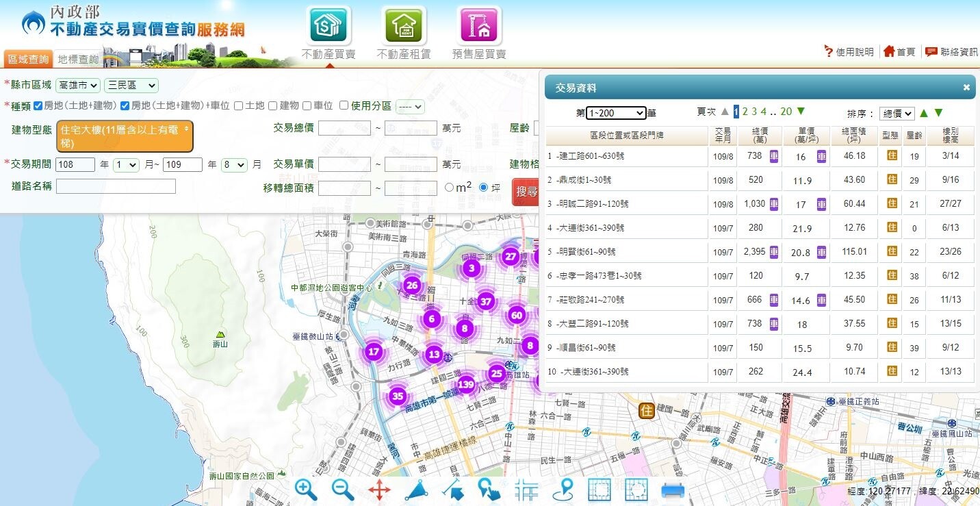This screenshot has width=980, height=506.
Task: Click the end year field showing 109
Action: tap(182, 165)
